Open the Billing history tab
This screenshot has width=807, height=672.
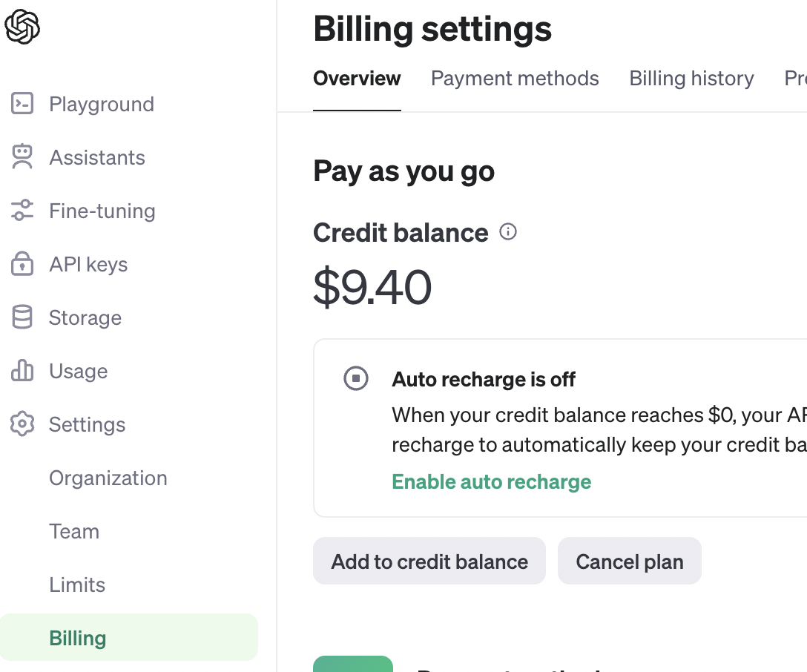point(691,79)
